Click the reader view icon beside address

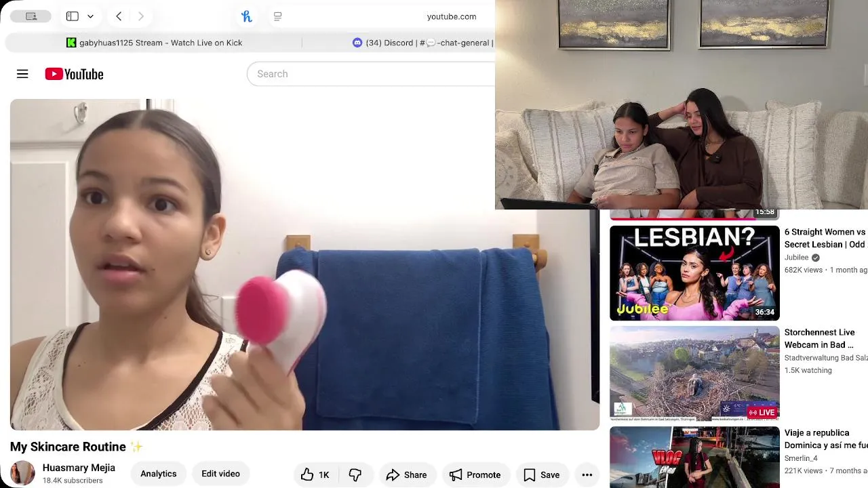(x=277, y=16)
